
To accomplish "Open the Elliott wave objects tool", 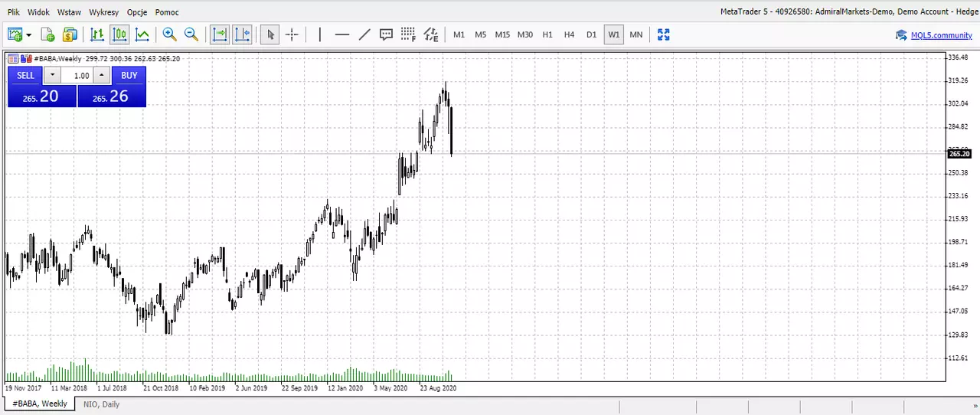I will [x=431, y=34].
